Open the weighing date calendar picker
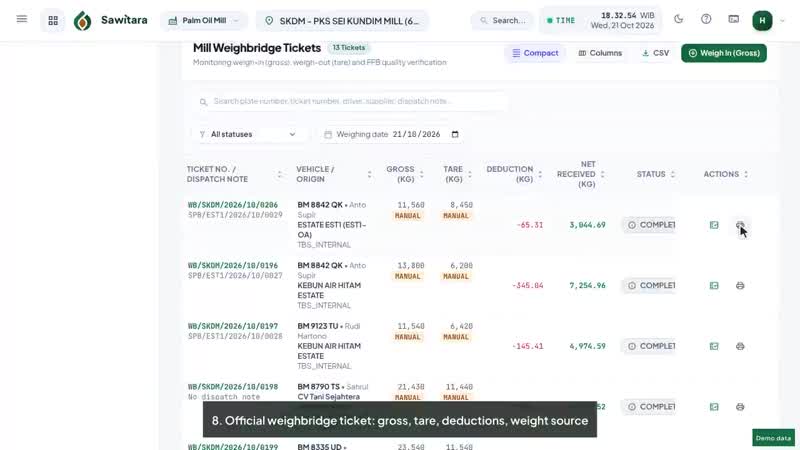 455,134
